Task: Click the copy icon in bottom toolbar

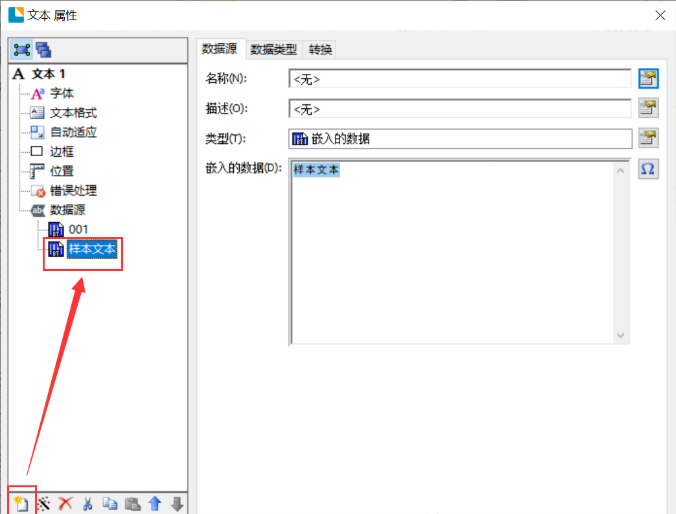Action: point(110,504)
